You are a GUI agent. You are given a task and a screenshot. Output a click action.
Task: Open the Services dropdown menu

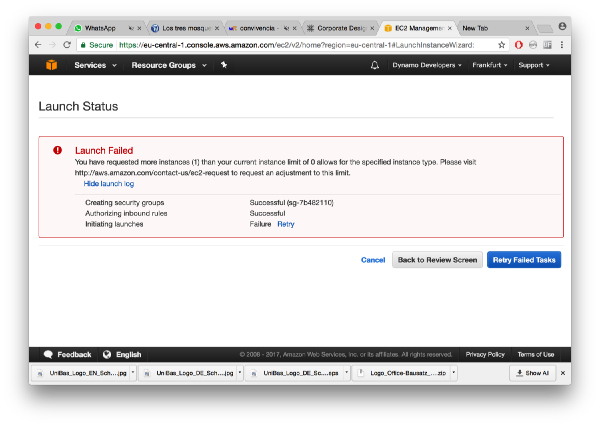coord(95,65)
